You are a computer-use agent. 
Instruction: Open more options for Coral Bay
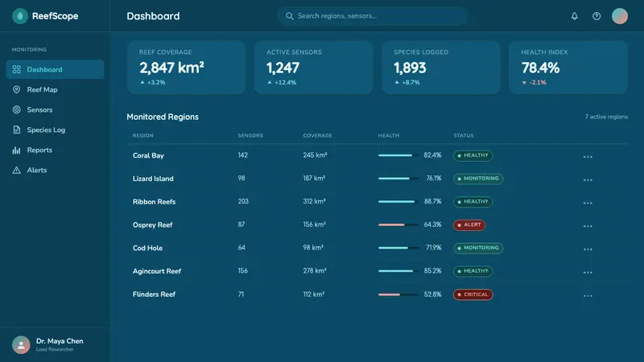(x=588, y=156)
